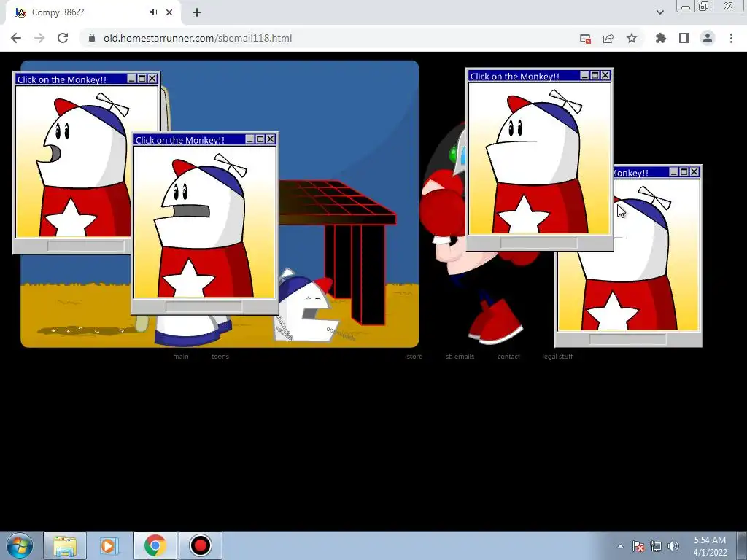View site security lock info

click(92, 38)
